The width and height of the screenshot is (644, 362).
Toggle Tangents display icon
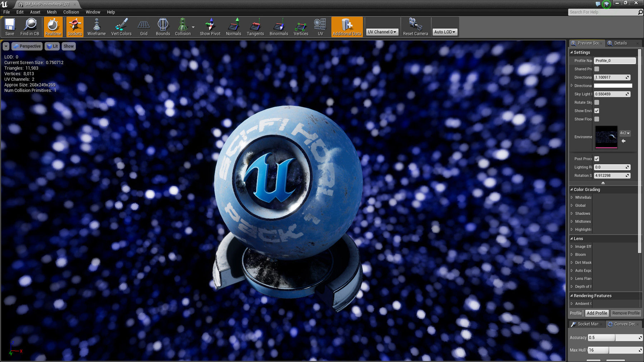tap(255, 27)
